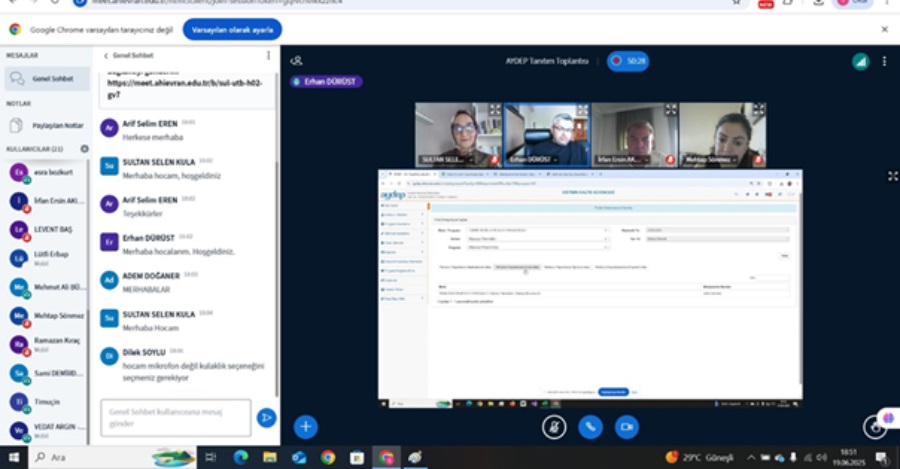Click the send message arrow icon
900x469 pixels.
pyautogui.click(x=266, y=417)
